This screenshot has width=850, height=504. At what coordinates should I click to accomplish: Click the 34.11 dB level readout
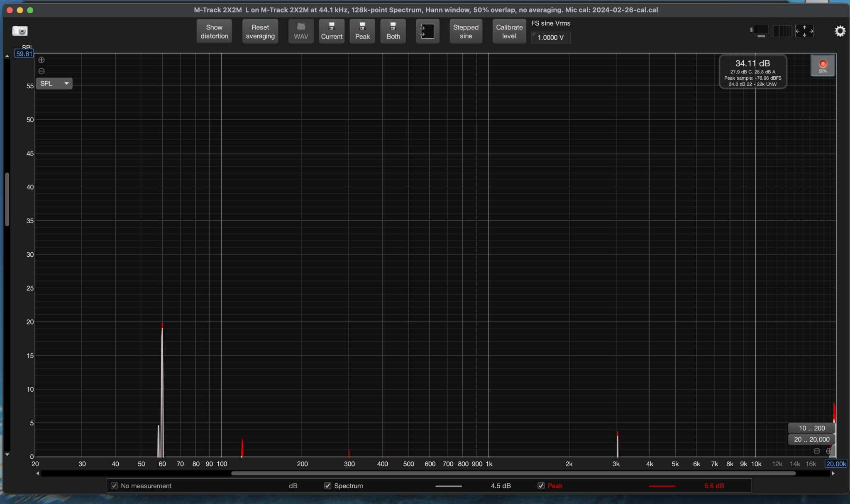[x=752, y=63]
